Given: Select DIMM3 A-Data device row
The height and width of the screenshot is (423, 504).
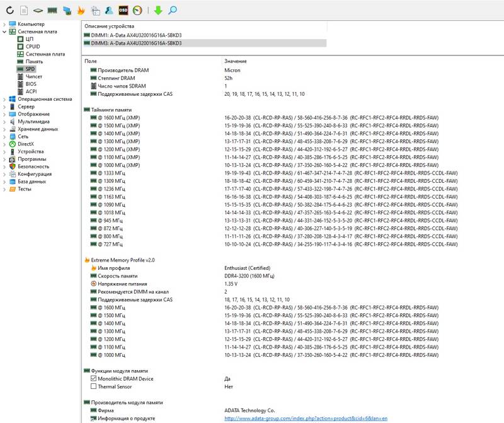Looking at the screenshot, I should [205, 43].
